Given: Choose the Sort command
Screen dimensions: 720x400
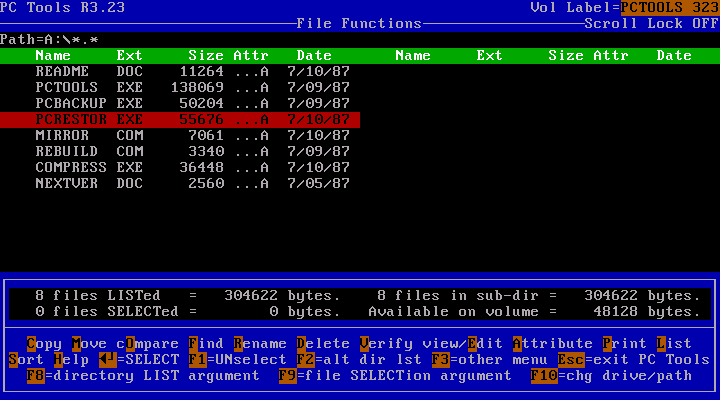Looking at the screenshot, I should click(x=26, y=360).
